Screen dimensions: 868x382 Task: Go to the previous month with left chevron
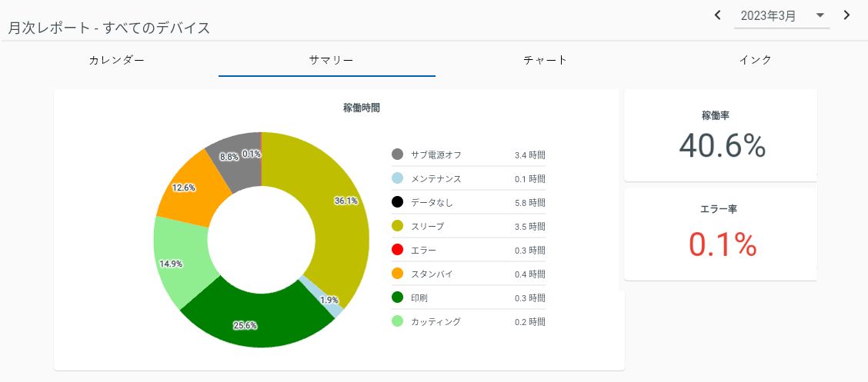coord(717,15)
